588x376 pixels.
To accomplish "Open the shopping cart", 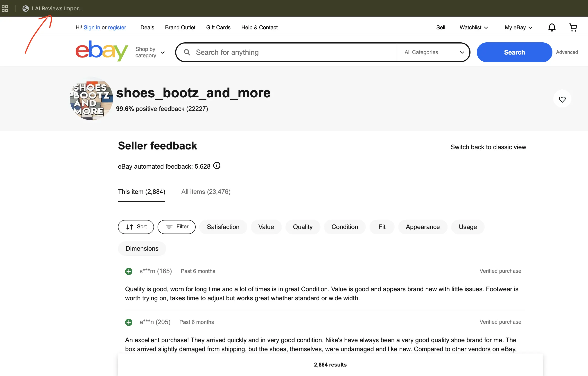I will (573, 27).
